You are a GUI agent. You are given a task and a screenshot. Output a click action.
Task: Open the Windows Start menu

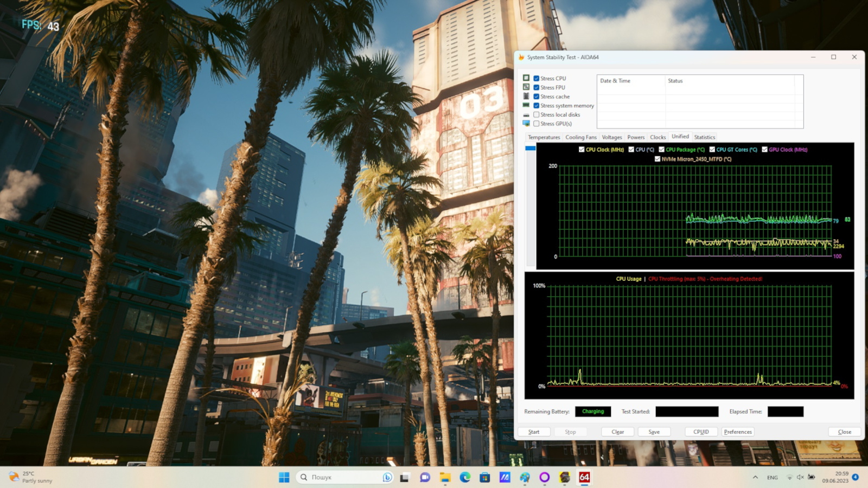coord(284,477)
